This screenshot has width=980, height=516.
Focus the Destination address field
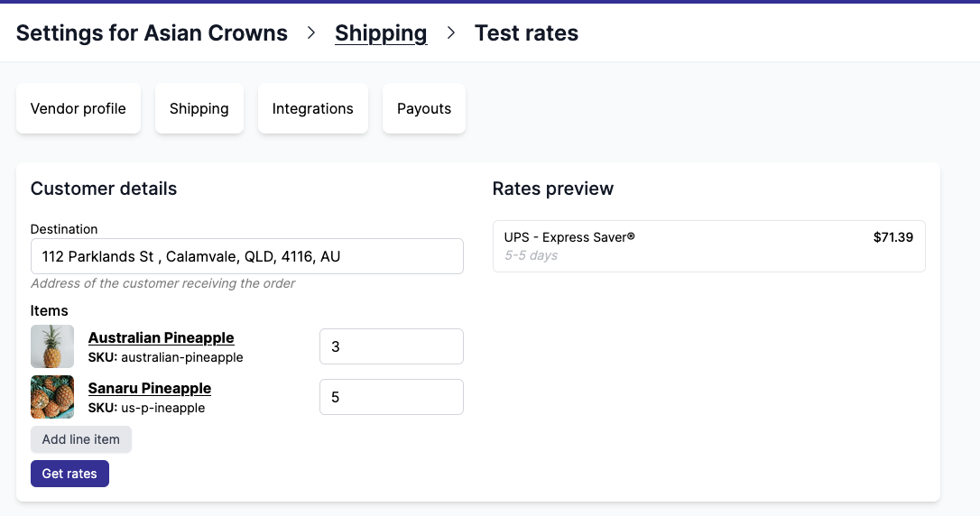click(247, 256)
